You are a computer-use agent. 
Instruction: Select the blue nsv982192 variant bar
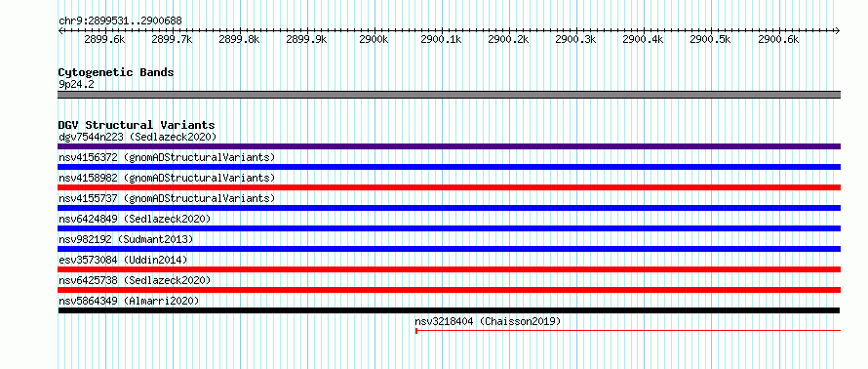pos(449,249)
